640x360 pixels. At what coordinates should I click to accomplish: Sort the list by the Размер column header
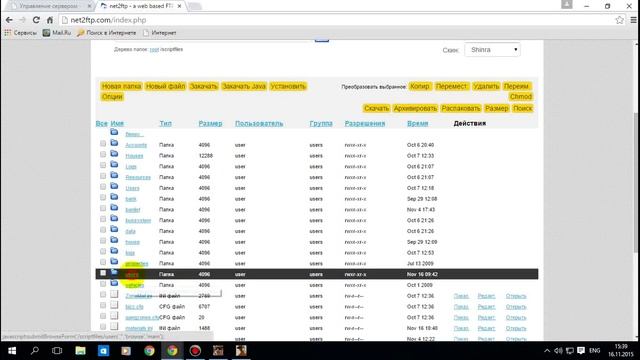(210, 123)
